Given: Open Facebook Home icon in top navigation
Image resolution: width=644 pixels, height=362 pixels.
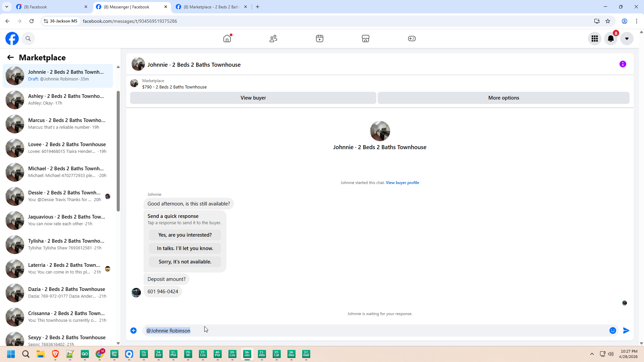Looking at the screenshot, I should tap(227, 39).
